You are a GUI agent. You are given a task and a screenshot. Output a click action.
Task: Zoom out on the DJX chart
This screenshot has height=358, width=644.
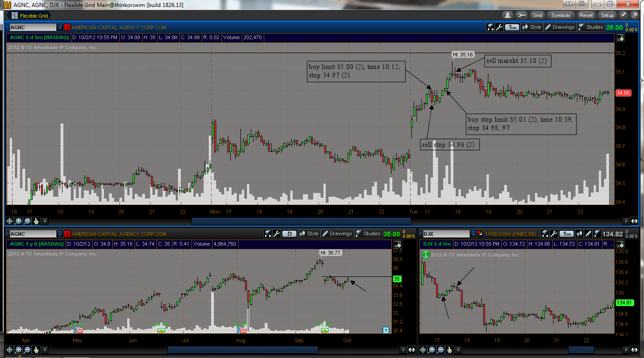point(441,349)
